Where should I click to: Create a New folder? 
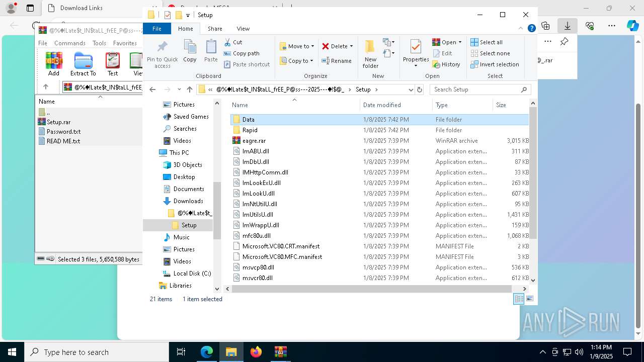click(370, 54)
